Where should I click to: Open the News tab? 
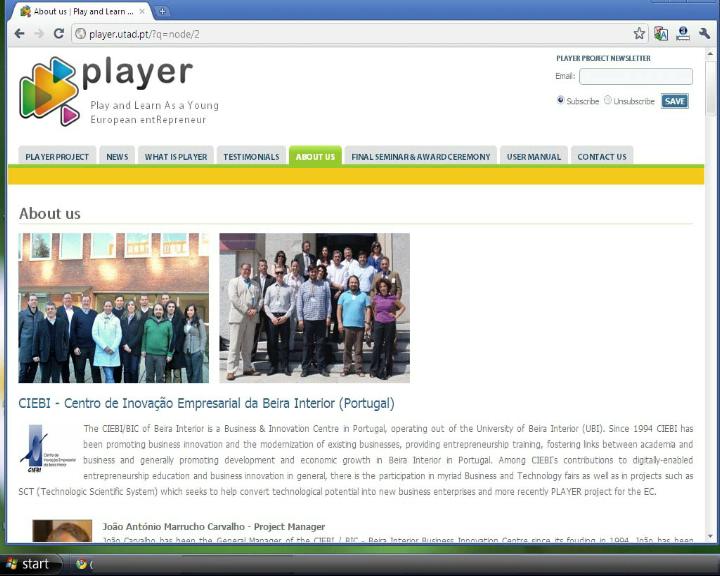click(117, 156)
